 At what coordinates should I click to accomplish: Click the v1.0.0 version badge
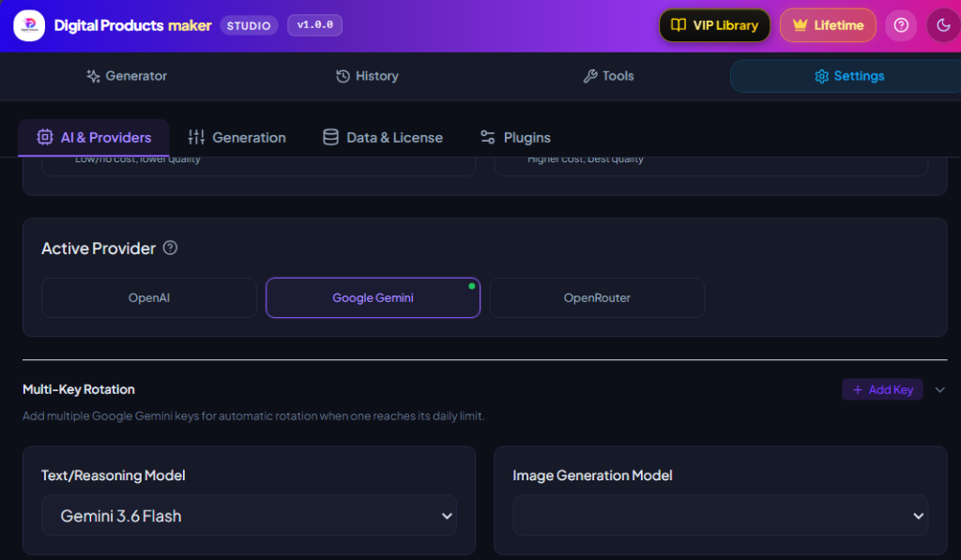point(315,25)
